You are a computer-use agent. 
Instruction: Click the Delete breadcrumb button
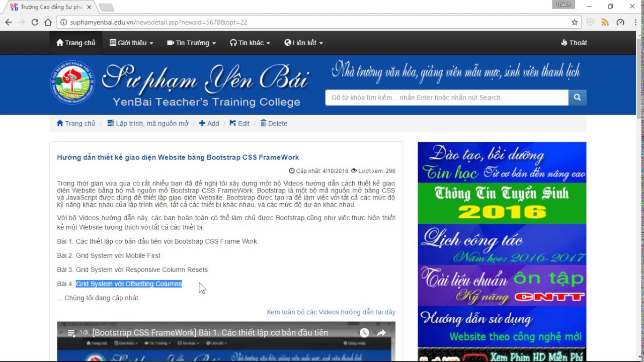click(x=274, y=123)
